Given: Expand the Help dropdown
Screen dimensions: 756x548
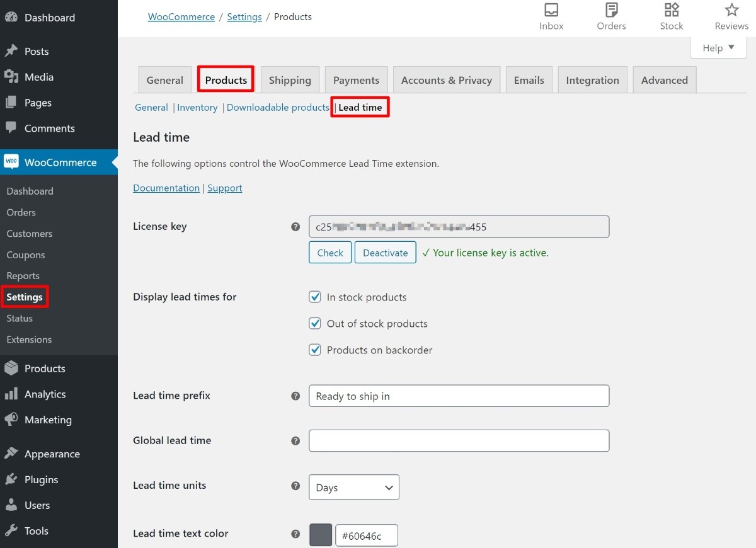Looking at the screenshot, I should coord(718,48).
